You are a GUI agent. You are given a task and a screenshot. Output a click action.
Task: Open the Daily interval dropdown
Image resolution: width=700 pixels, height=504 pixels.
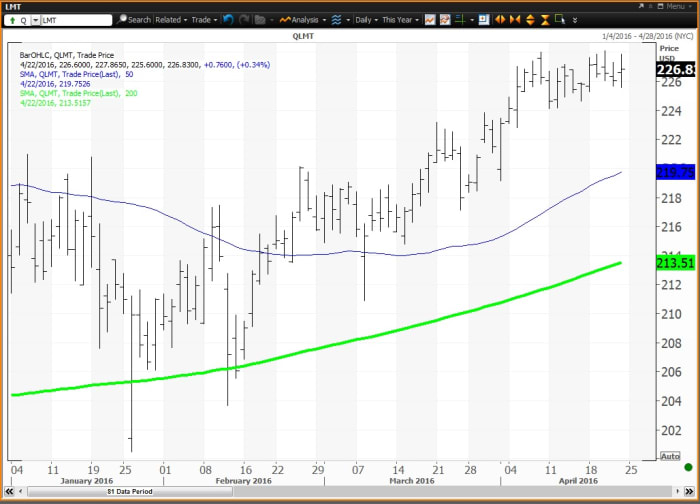(x=367, y=20)
